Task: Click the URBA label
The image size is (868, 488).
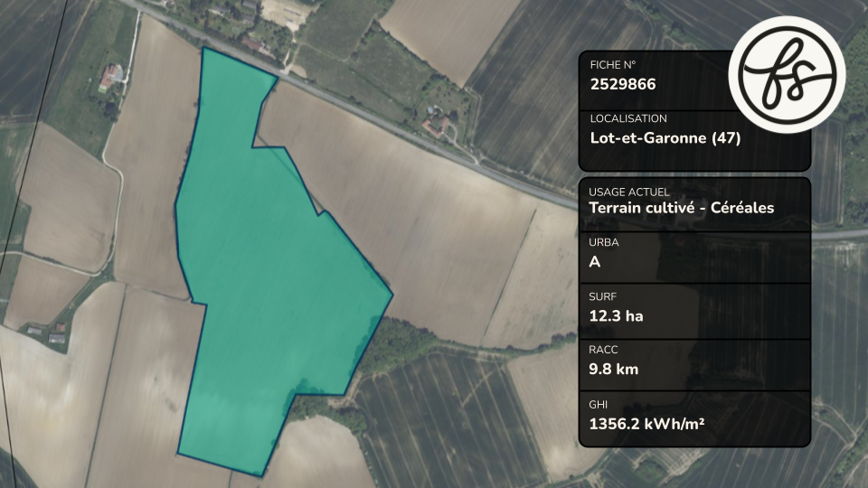Action: 604,242
